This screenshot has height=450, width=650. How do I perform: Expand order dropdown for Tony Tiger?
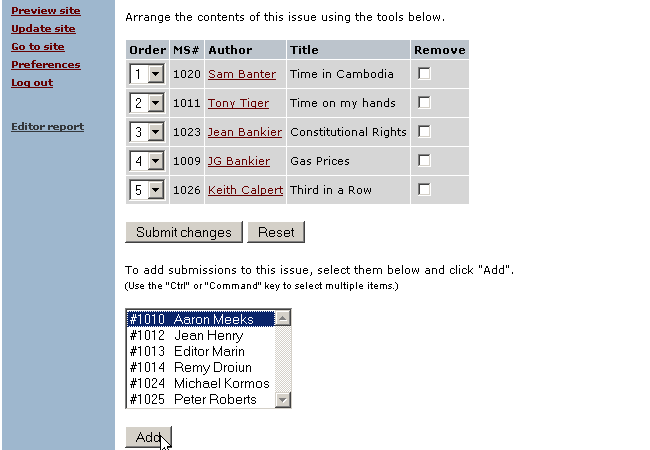point(147,103)
